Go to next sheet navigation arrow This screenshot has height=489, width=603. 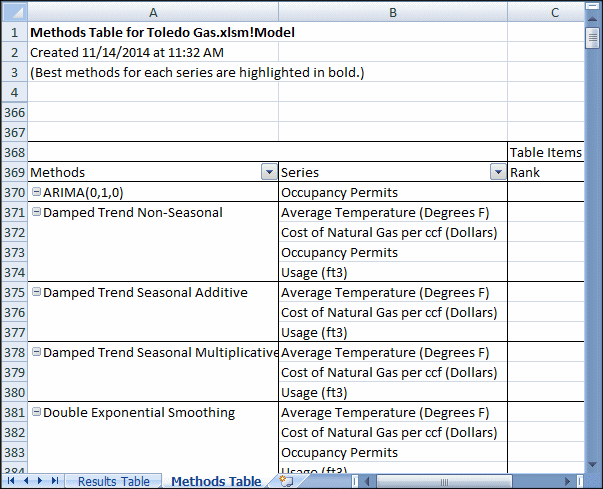click(40, 481)
